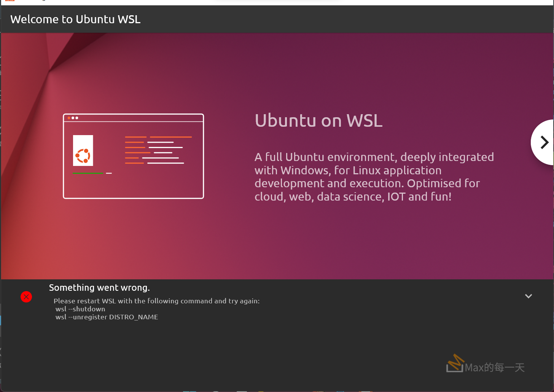554x392 pixels.
Task: Click the "wsl --shutdown" command text
Action: coord(80,309)
